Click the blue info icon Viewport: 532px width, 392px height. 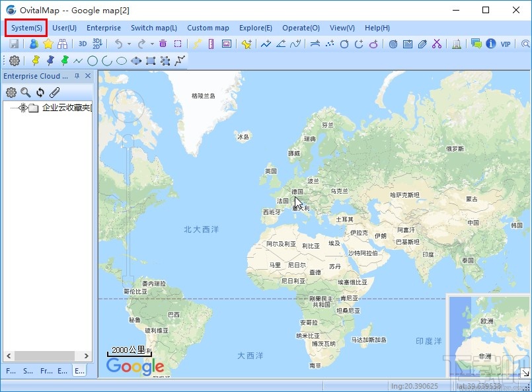pos(491,44)
